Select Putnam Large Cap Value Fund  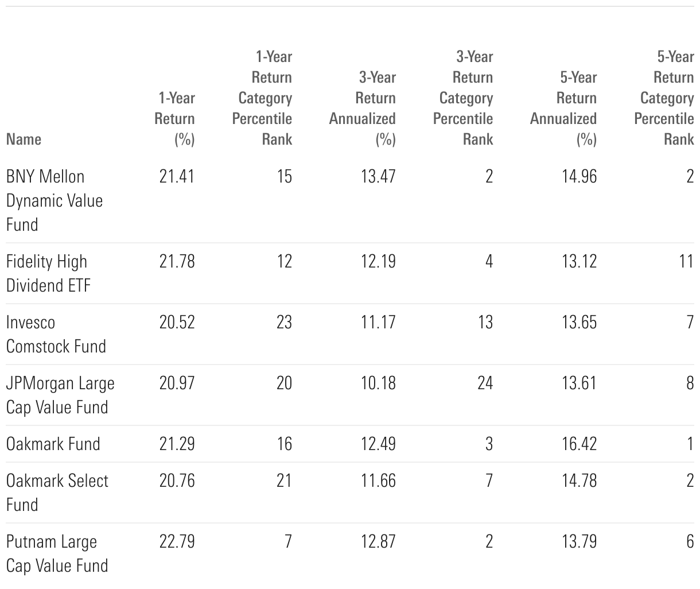point(57,553)
